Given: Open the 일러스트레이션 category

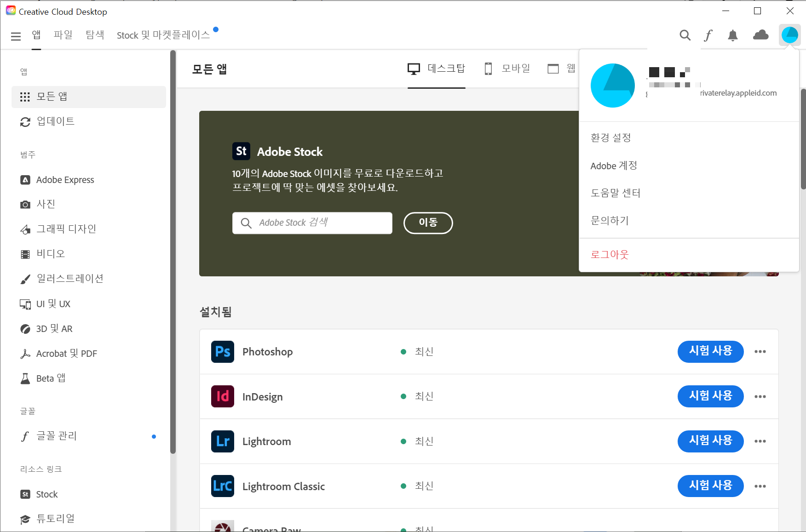Looking at the screenshot, I should click(89, 279).
